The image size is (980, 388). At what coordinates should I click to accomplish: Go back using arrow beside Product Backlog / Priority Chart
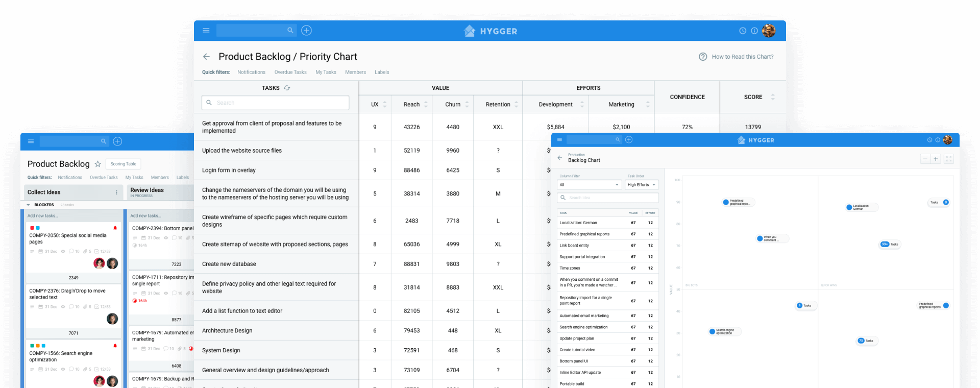pos(206,57)
